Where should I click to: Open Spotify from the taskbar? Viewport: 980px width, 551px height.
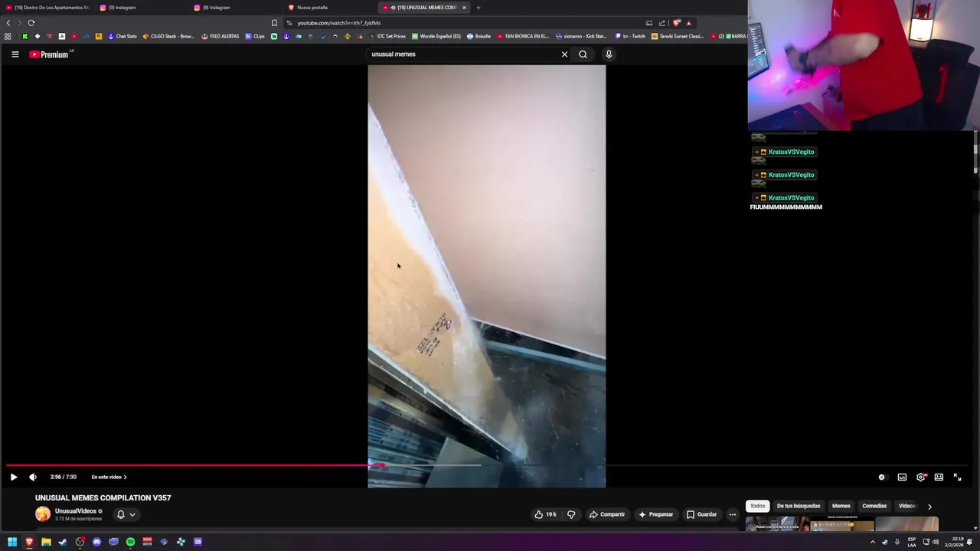[130, 542]
